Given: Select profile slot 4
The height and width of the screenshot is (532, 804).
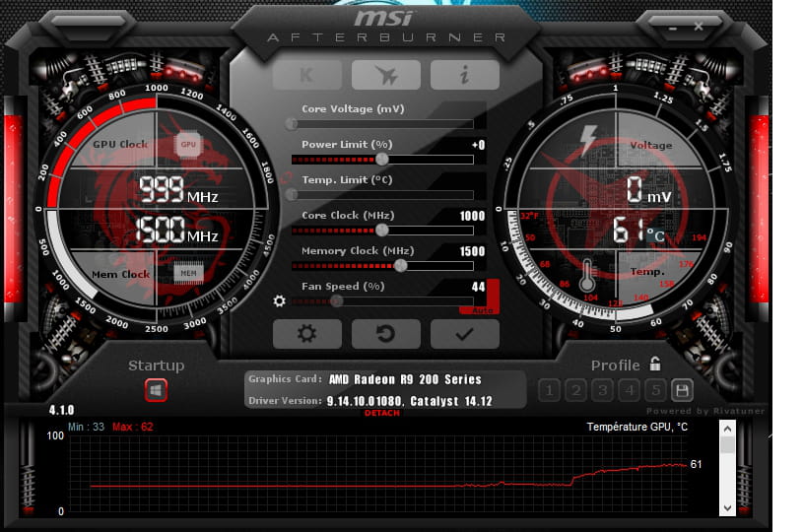Looking at the screenshot, I should point(630,390).
